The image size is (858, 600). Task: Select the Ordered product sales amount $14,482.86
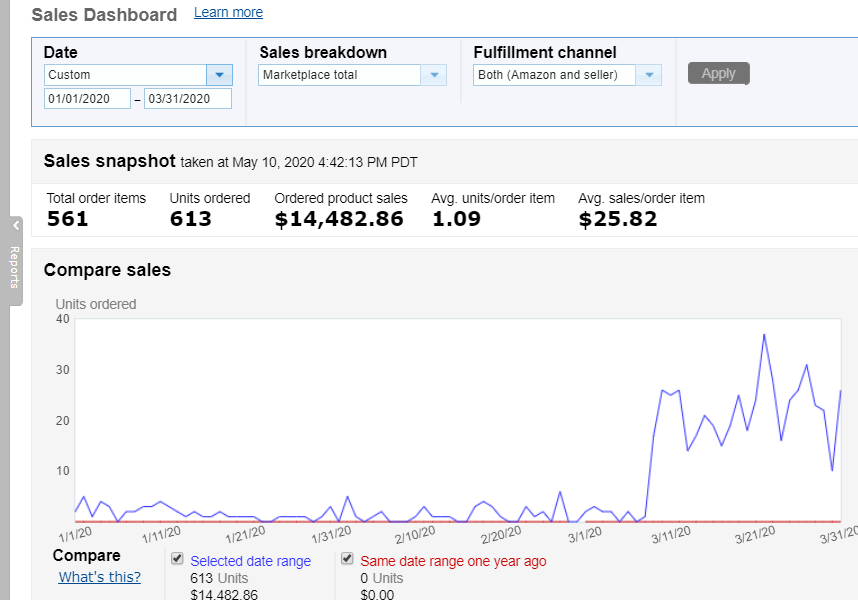click(x=339, y=219)
